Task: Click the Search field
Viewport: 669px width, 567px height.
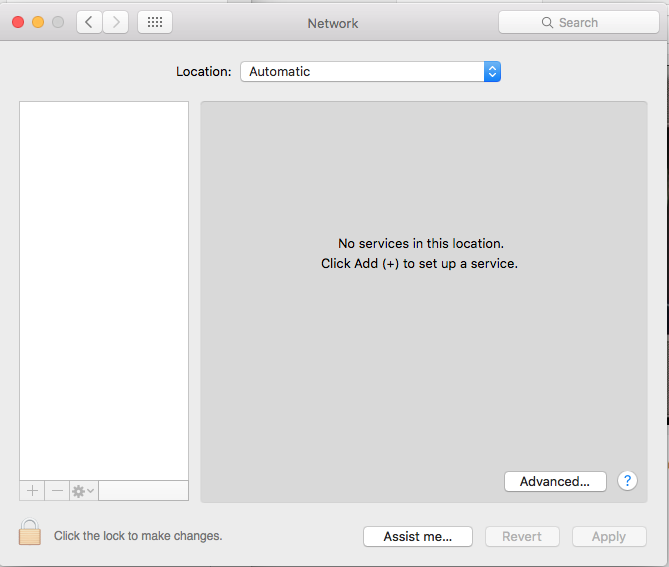Action: click(x=579, y=22)
